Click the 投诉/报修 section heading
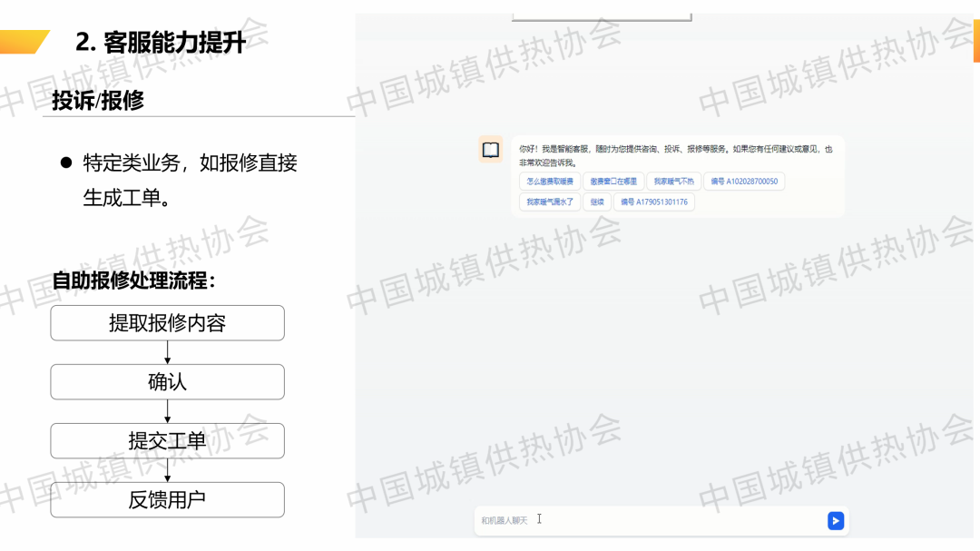This screenshot has width=980, height=551. tap(98, 101)
